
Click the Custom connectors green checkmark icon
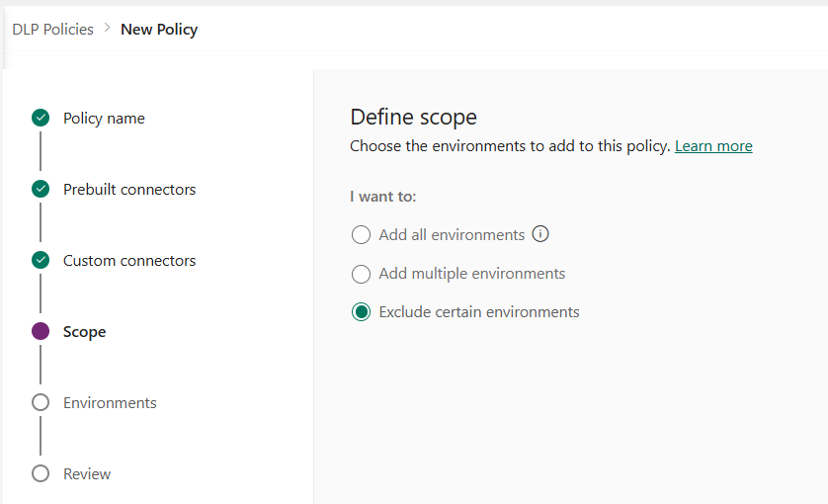[x=41, y=261]
